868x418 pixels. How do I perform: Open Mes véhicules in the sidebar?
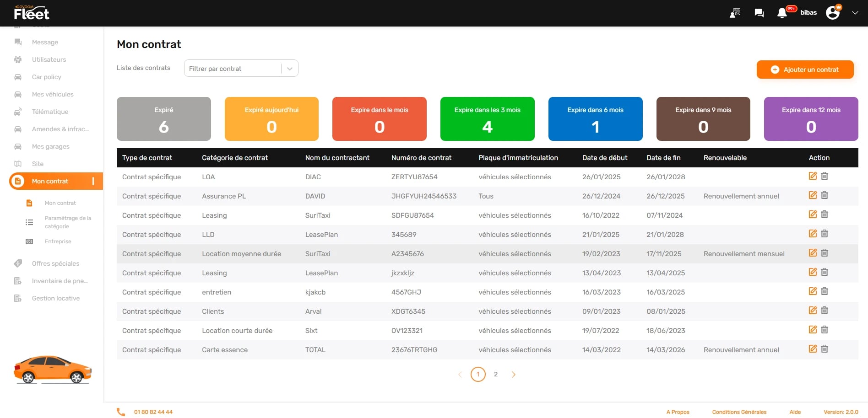(x=53, y=94)
